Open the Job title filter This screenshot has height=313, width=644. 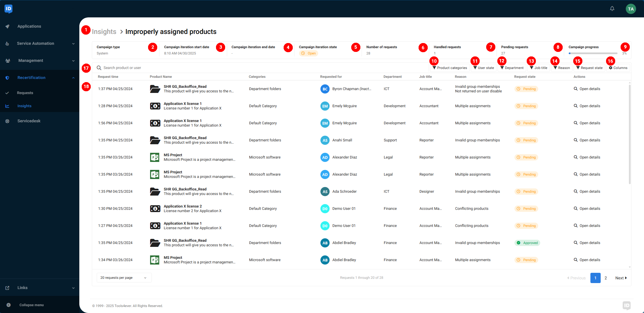[x=538, y=68]
